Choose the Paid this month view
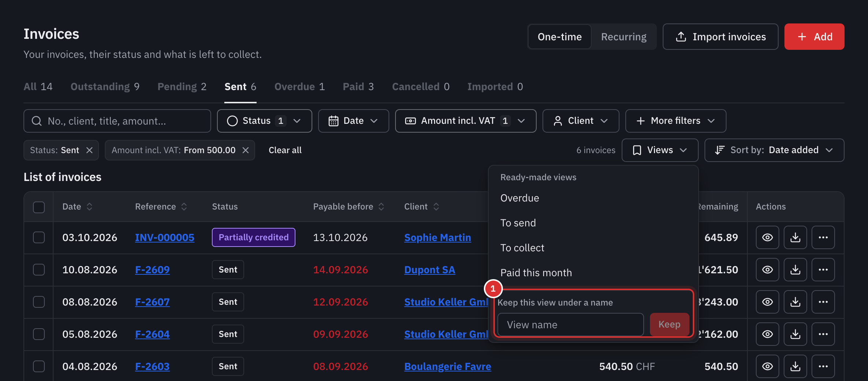This screenshot has height=381, width=868. coord(593,273)
